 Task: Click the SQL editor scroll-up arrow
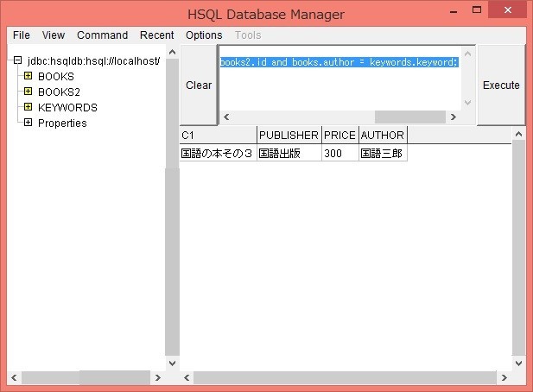tap(467, 54)
